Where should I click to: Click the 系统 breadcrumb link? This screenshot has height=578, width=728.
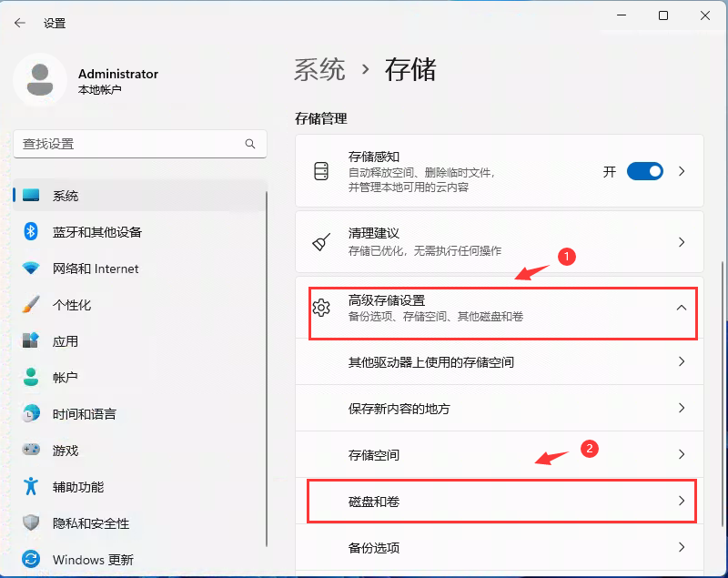click(319, 69)
